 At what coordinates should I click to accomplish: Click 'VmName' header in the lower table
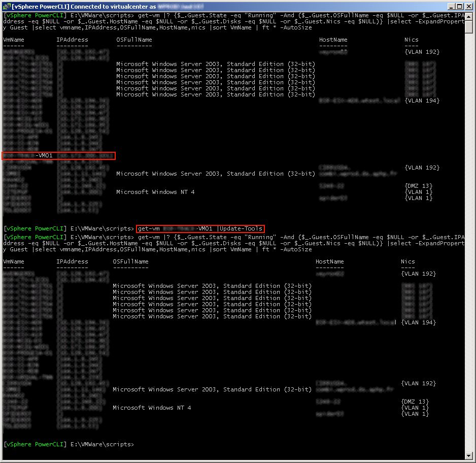13,261
